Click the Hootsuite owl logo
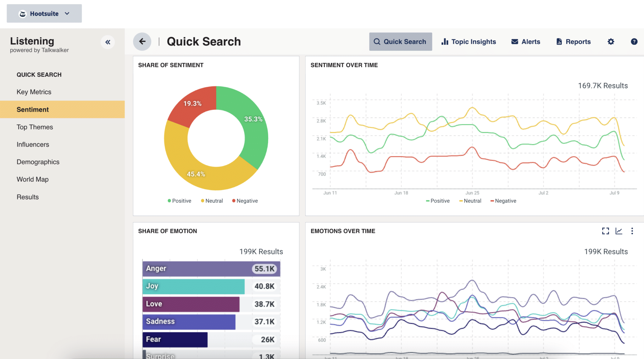The width and height of the screenshot is (644, 359). (22, 13)
